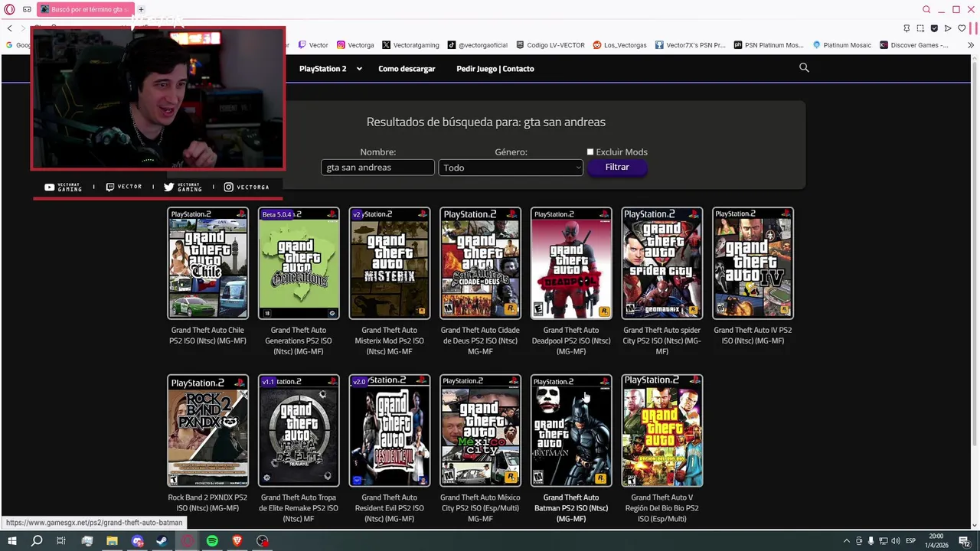Open Grand Theft Auto Cidade de Deus link
The height and width of the screenshot is (551, 980).
click(x=480, y=341)
